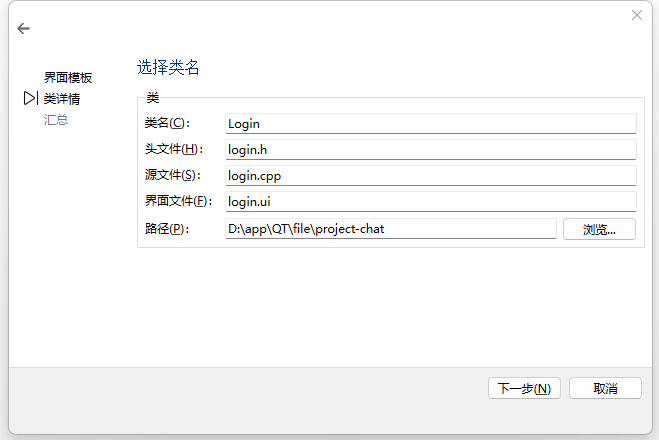Click the 选择类名 page heading

coord(168,68)
